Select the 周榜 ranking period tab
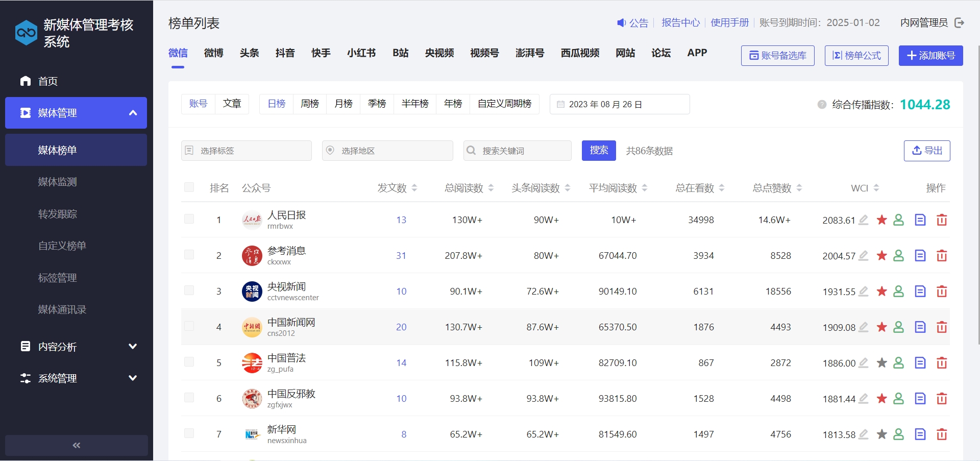Image resolution: width=980 pixels, height=461 pixels. click(310, 104)
